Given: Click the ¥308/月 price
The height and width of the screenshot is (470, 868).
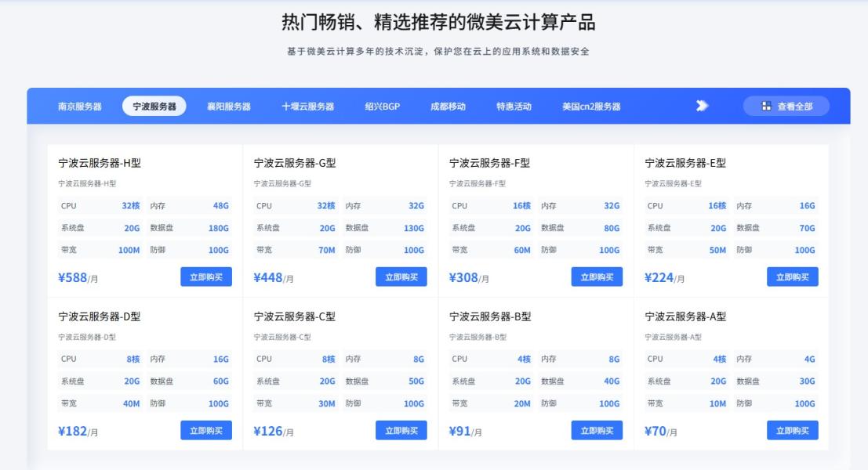Looking at the screenshot, I should pos(469,277).
